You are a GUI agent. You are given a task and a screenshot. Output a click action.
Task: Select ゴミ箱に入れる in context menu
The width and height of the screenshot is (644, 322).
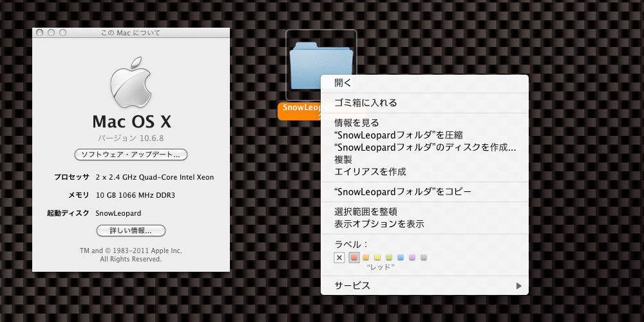click(x=424, y=102)
